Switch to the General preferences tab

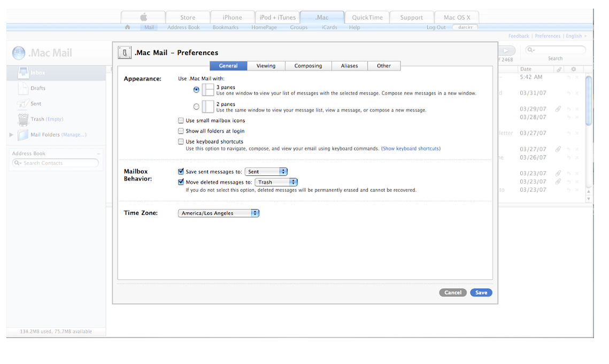(x=228, y=66)
